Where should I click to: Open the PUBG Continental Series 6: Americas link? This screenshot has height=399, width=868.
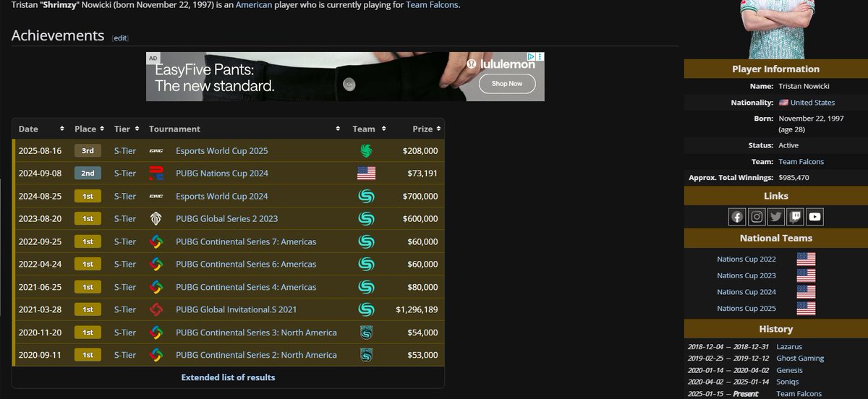pos(246,265)
